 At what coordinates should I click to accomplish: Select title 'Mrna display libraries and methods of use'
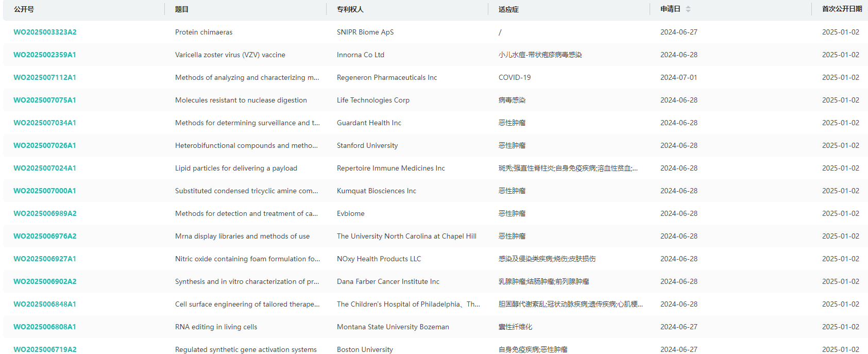point(242,236)
